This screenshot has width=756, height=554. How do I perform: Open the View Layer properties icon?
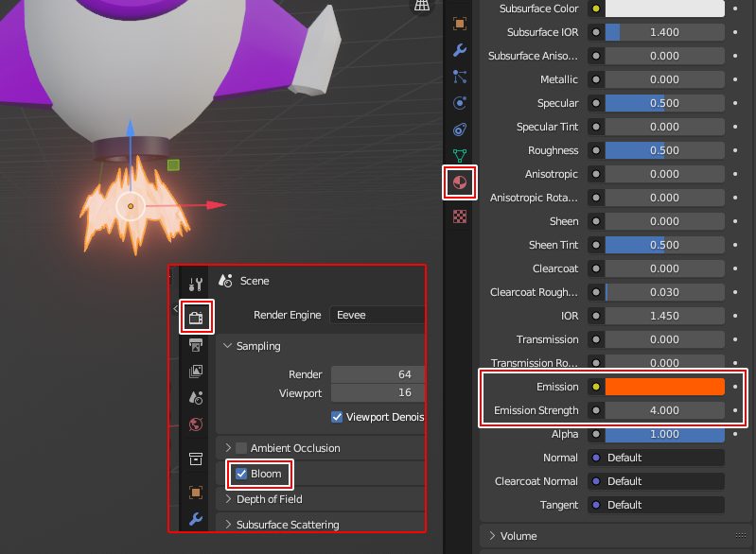click(196, 372)
